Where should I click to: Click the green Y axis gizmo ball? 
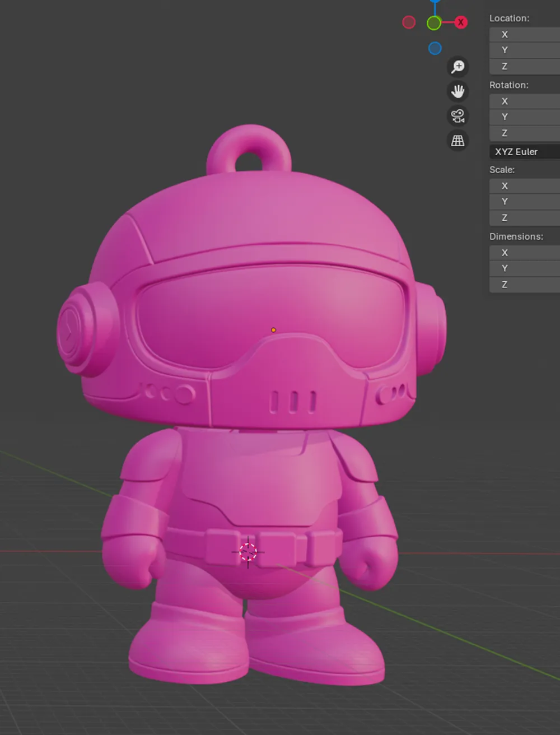tap(434, 23)
